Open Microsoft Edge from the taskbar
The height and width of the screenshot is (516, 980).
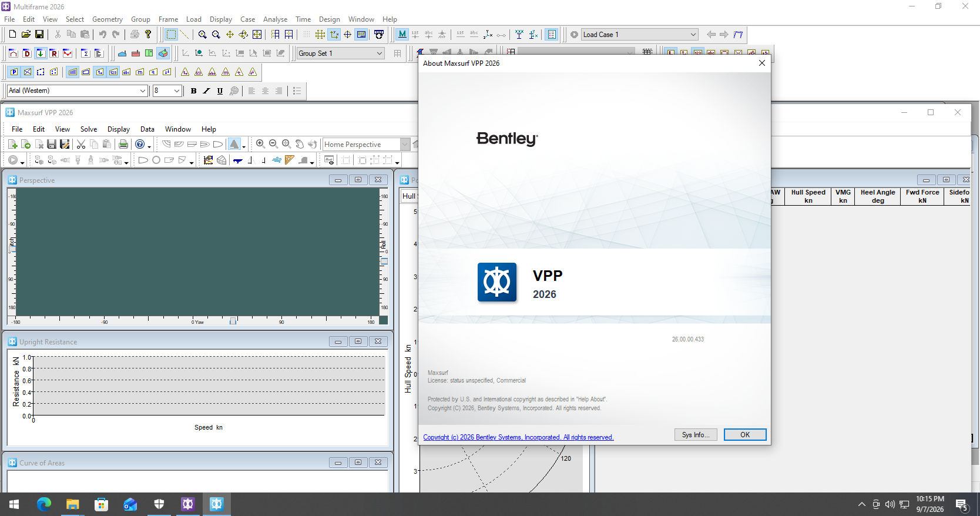(x=43, y=504)
